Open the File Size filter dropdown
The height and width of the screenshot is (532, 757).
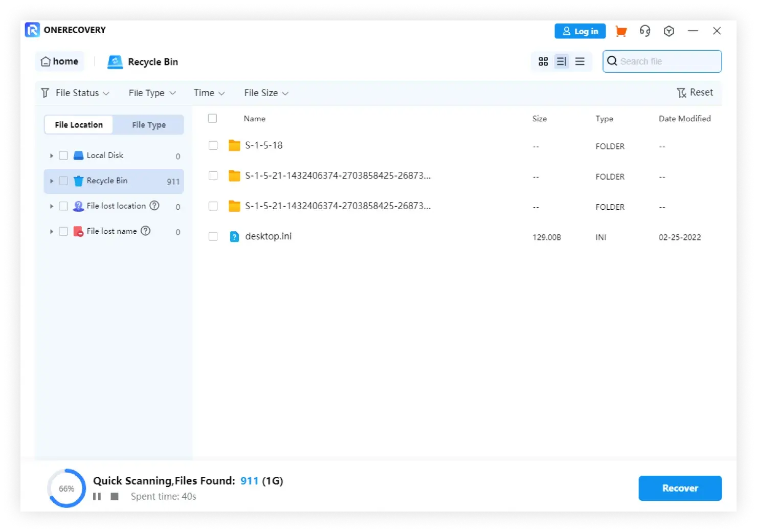[266, 93]
